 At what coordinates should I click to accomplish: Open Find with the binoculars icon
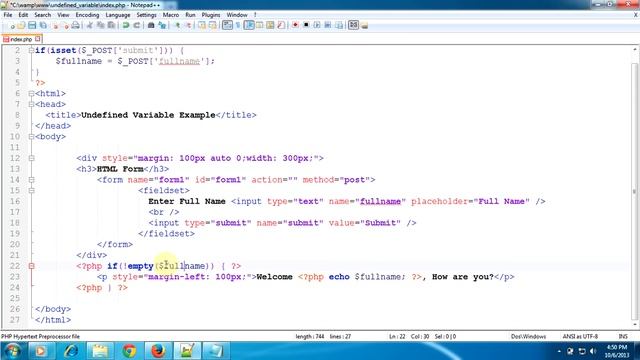coord(151,25)
